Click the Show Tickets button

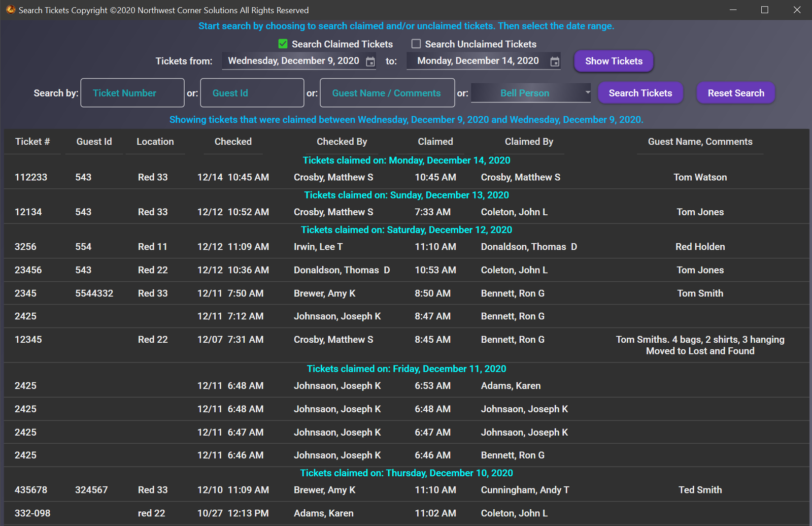[614, 61]
